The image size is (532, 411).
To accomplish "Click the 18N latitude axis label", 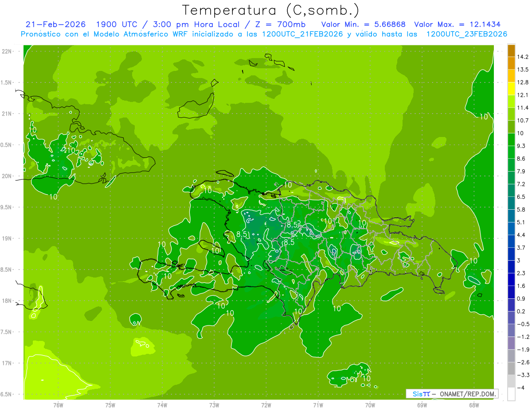I will point(7,301).
